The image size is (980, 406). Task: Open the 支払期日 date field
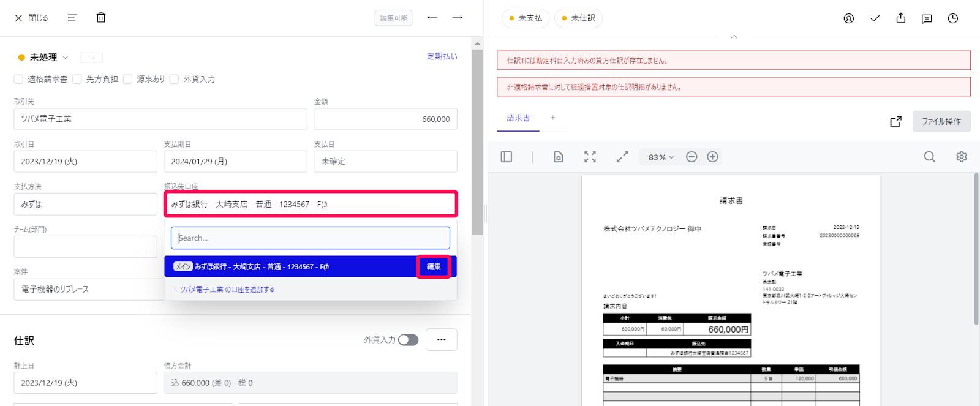tap(235, 161)
